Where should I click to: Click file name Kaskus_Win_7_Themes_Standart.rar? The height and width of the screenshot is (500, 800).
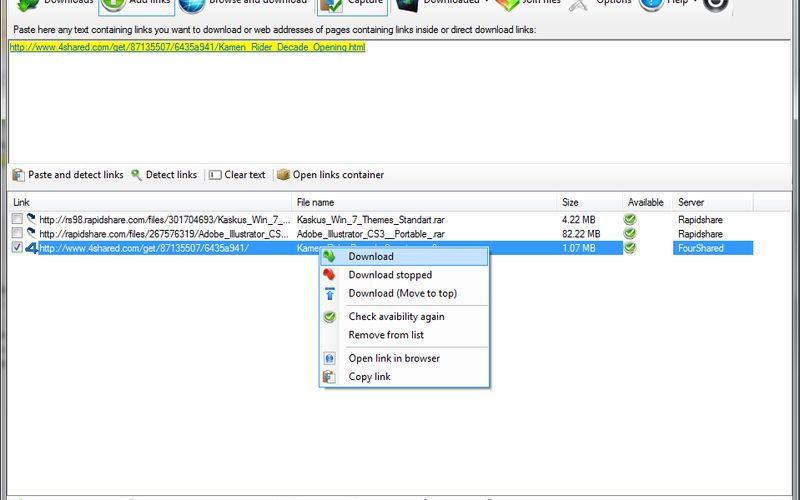[x=370, y=220]
